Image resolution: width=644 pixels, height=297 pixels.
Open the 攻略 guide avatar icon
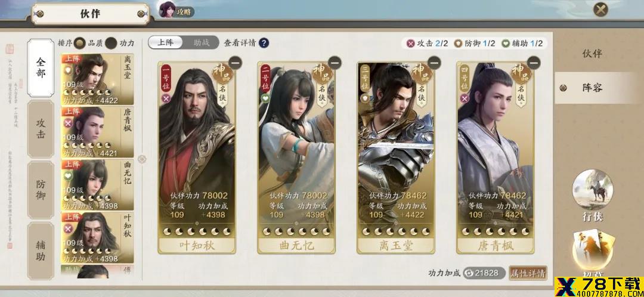tap(167, 10)
